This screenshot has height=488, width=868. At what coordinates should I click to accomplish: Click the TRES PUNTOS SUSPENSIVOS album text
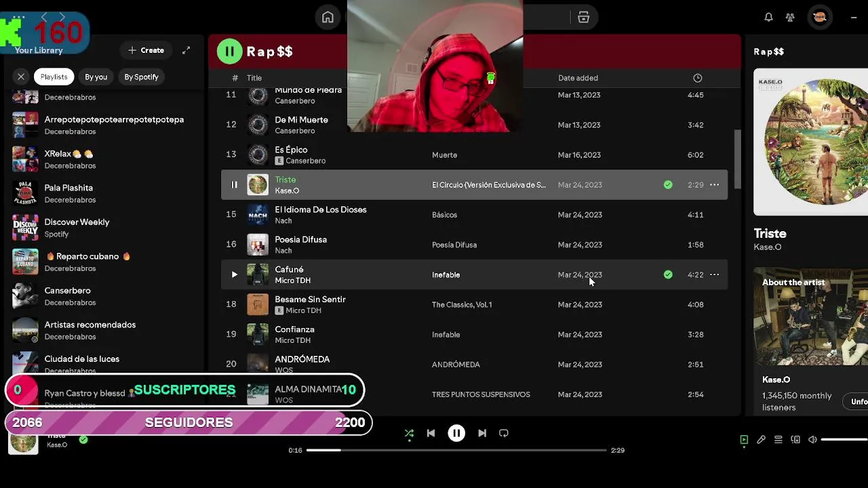481,394
